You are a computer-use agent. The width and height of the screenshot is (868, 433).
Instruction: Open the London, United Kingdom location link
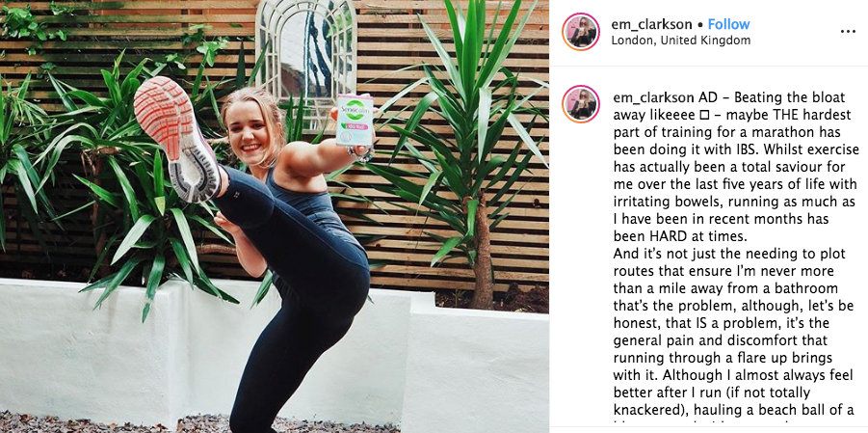pyautogui.click(x=680, y=41)
